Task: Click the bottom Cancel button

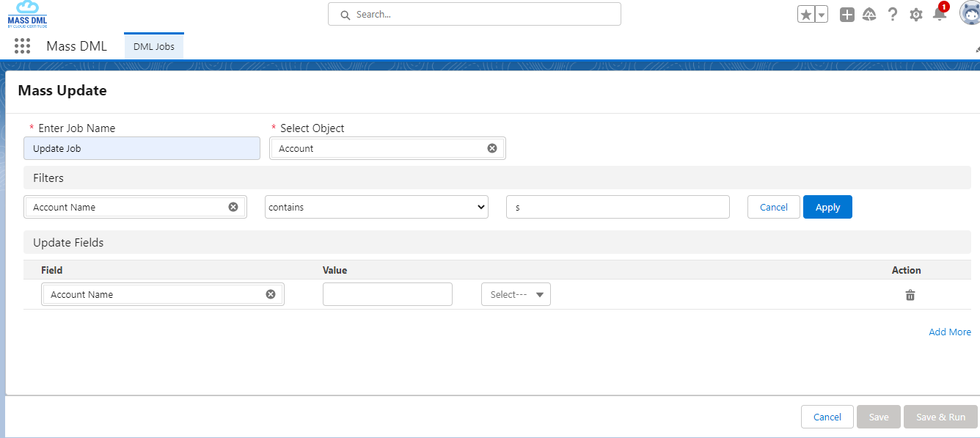Action: tap(827, 417)
